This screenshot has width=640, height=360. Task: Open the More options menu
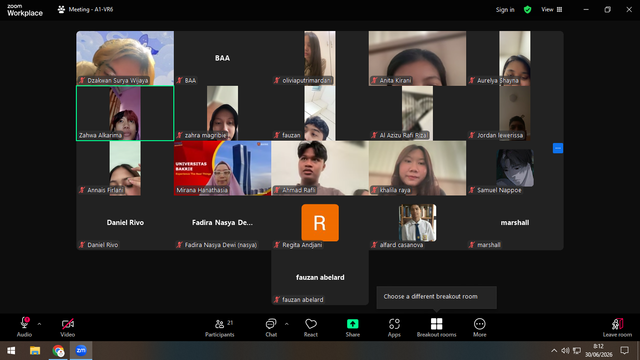tap(480, 327)
